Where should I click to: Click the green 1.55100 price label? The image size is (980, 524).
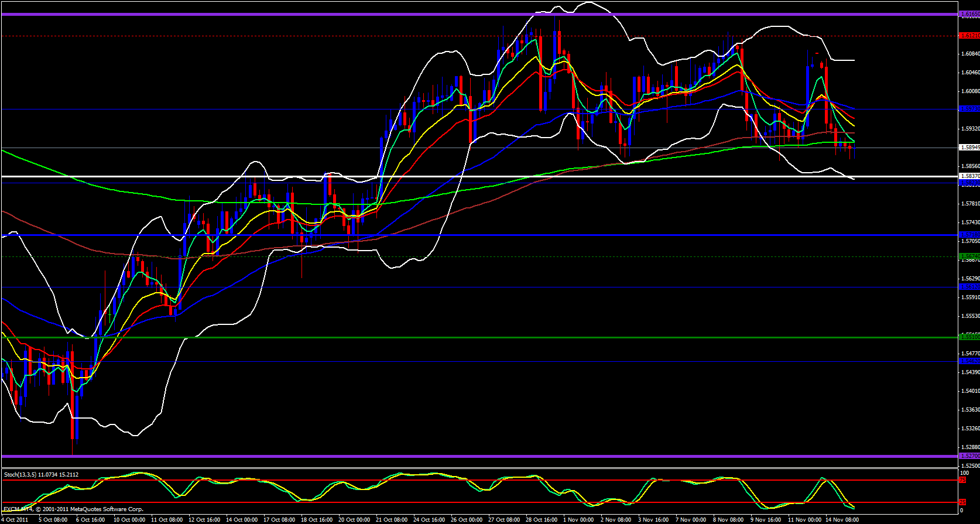click(969, 337)
